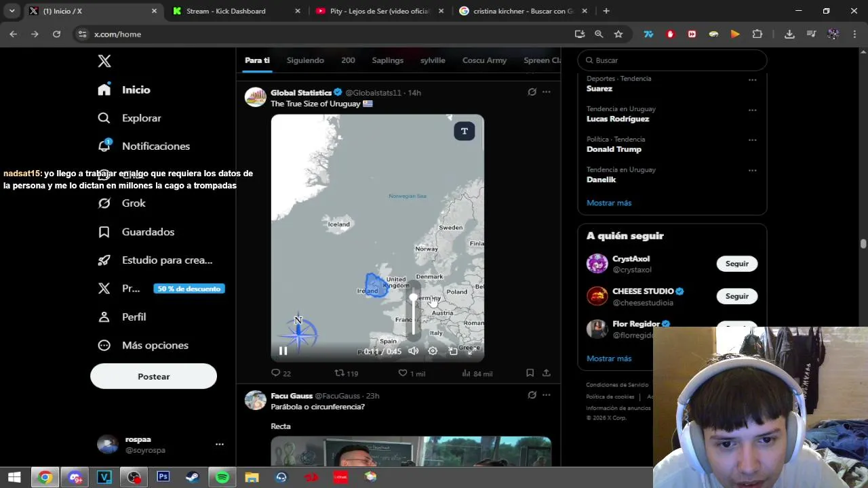Open Facu Gauss profile avatar

(256, 401)
